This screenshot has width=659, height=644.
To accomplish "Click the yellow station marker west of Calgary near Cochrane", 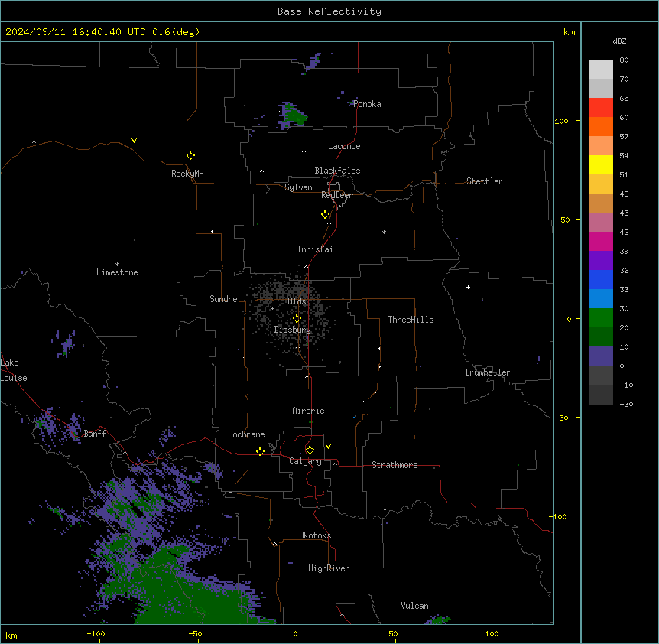I will pyautogui.click(x=260, y=451).
